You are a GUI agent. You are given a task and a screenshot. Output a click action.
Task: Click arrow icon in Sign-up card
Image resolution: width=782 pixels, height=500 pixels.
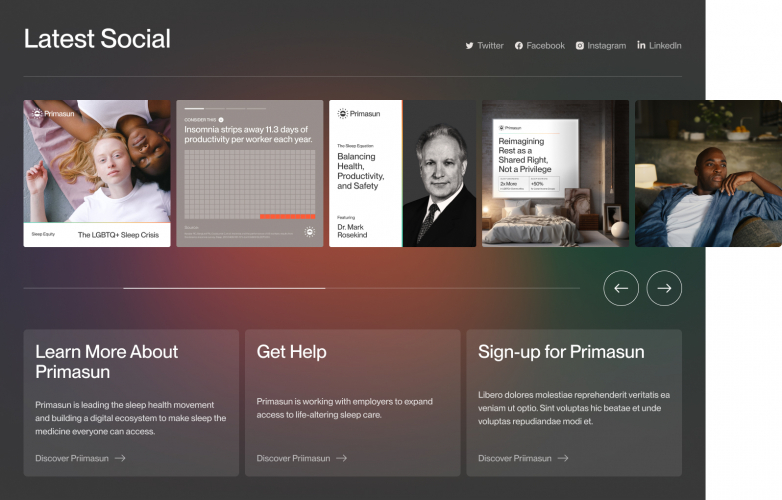click(x=563, y=458)
